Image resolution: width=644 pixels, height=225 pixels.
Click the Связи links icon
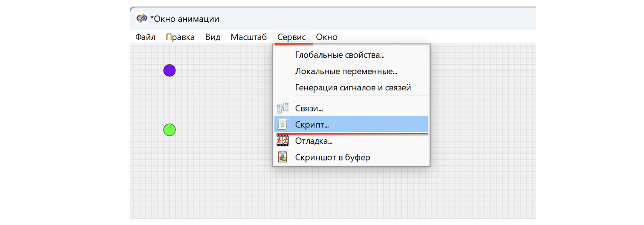pos(282,108)
